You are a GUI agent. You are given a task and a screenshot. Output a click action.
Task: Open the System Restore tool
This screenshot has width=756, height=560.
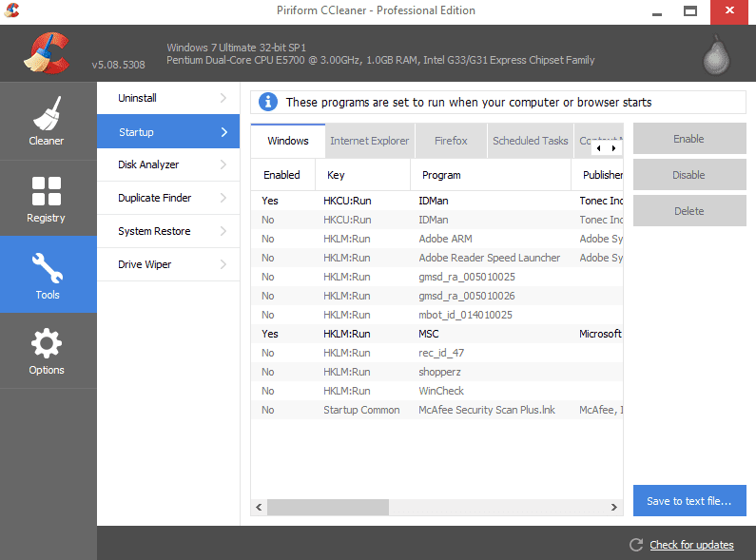click(x=168, y=231)
